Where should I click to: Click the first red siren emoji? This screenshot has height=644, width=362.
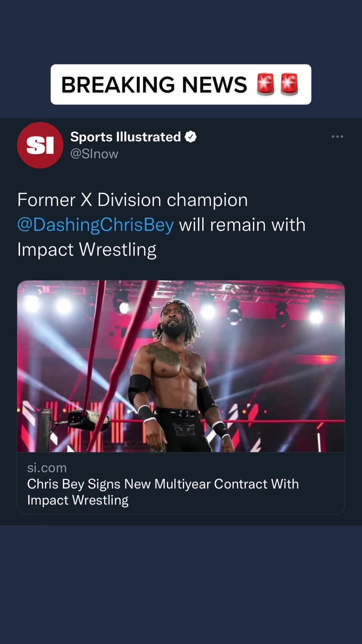pyautogui.click(x=265, y=84)
